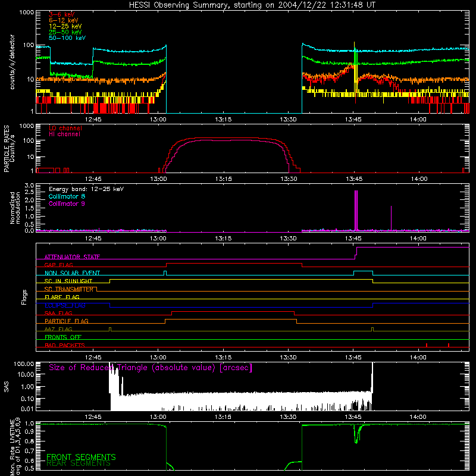
Task: Select the PARTICLE_FLAG label
Action: (x=67, y=321)
